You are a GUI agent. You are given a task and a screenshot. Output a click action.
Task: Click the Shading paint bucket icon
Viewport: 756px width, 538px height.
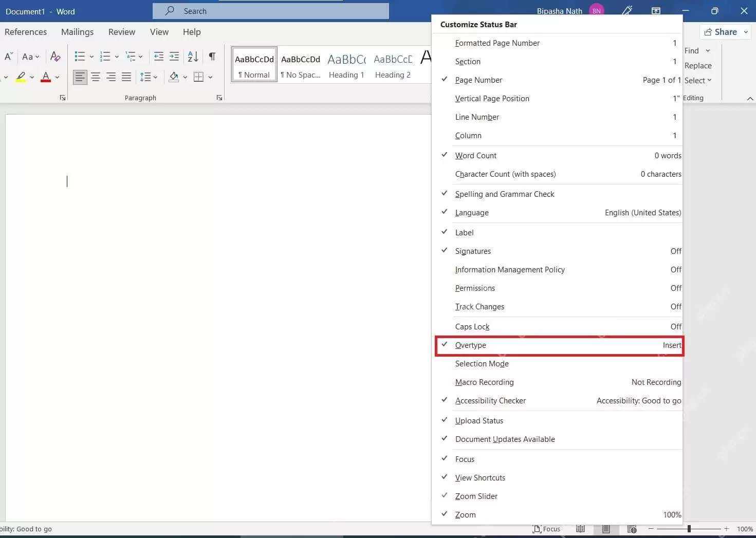[174, 77]
